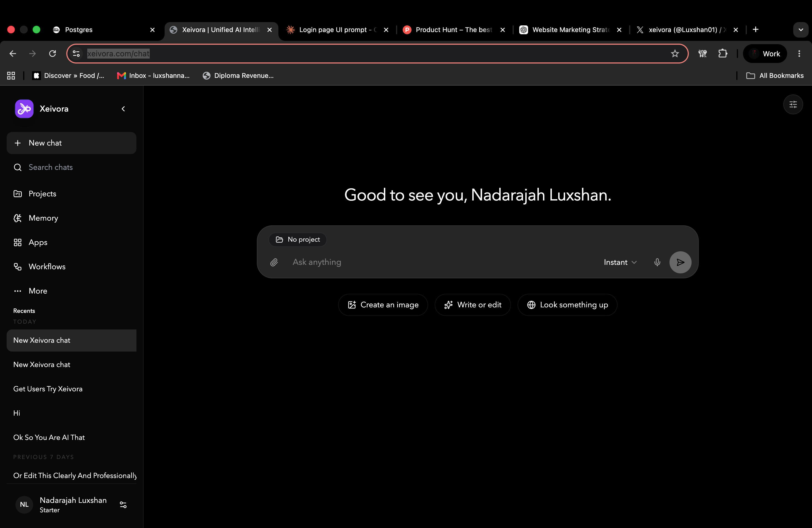Choose Look something up
The height and width of the screenshot is (528, 812).
click(567, 305)
